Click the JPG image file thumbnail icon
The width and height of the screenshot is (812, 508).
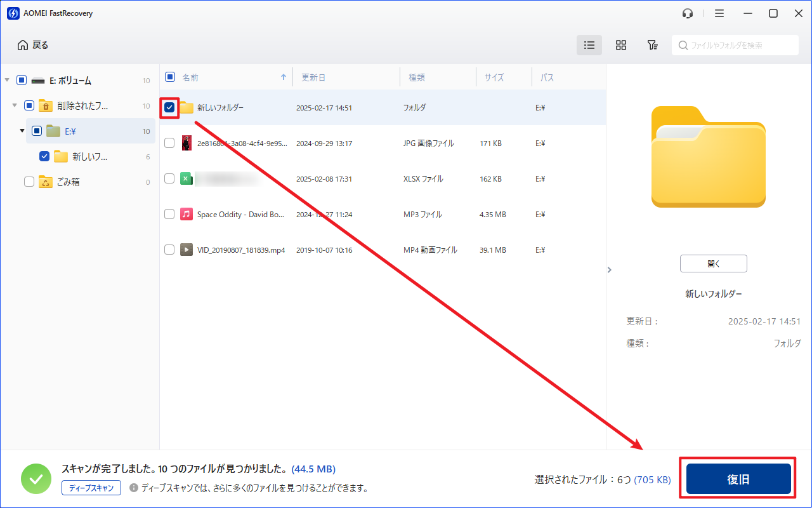tap(187, 143)
